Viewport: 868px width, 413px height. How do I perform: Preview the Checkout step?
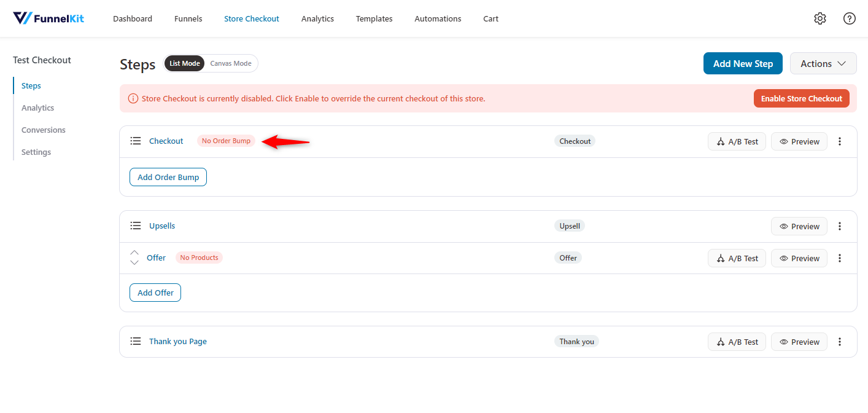point(799,141)
